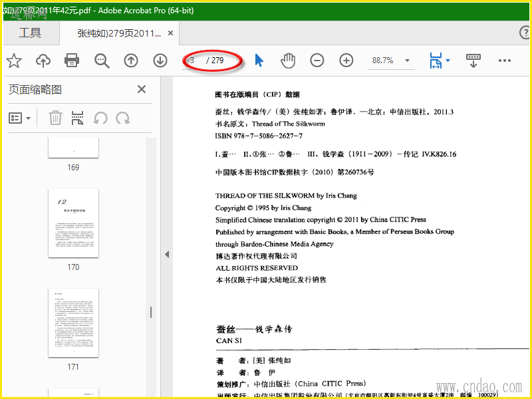The image size is (532, 399).
Task: Click the delete pages trash icon
Action: click(55, 118)
